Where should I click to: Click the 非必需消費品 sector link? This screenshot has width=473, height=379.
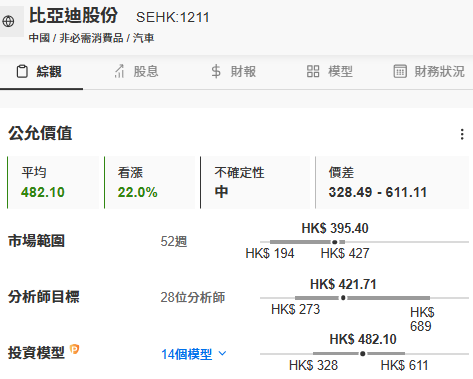[91, 38]
